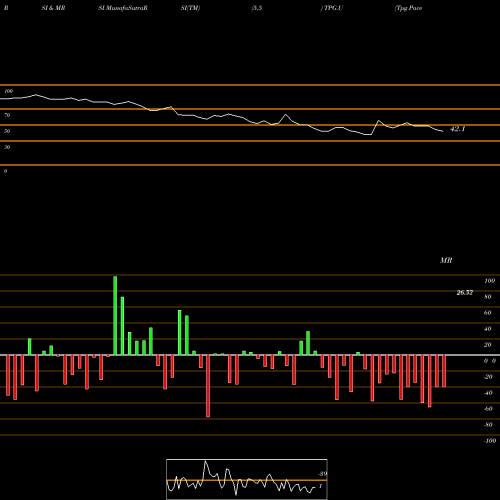Click the deepest red MR bar

click(208, 386)
